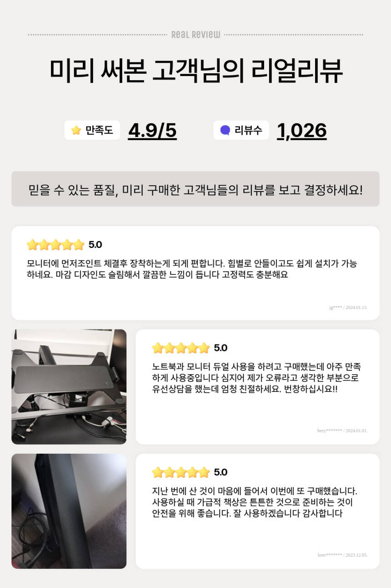The height and width of the screenshot is (588, 391).
Task: Click the yellow star icon beside 만족도
Action: coord(76,131)
